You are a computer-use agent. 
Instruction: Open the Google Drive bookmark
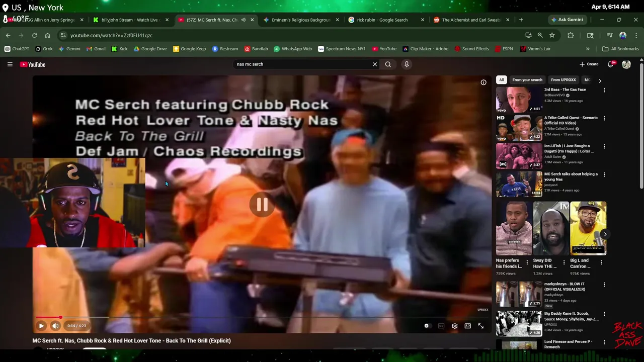(150, 49)
